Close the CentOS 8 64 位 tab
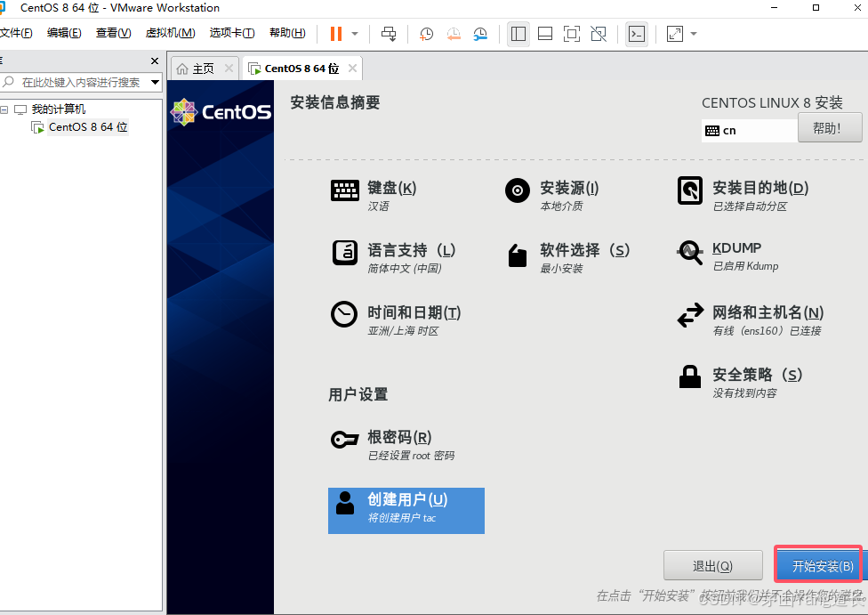868x615 pixels. point(352,69)
